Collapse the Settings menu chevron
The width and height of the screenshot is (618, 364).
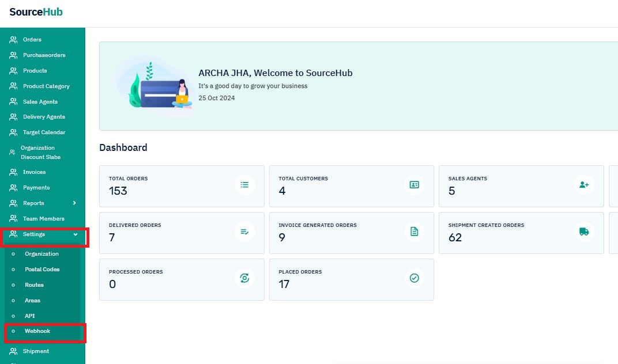click(x=75, y=234)
